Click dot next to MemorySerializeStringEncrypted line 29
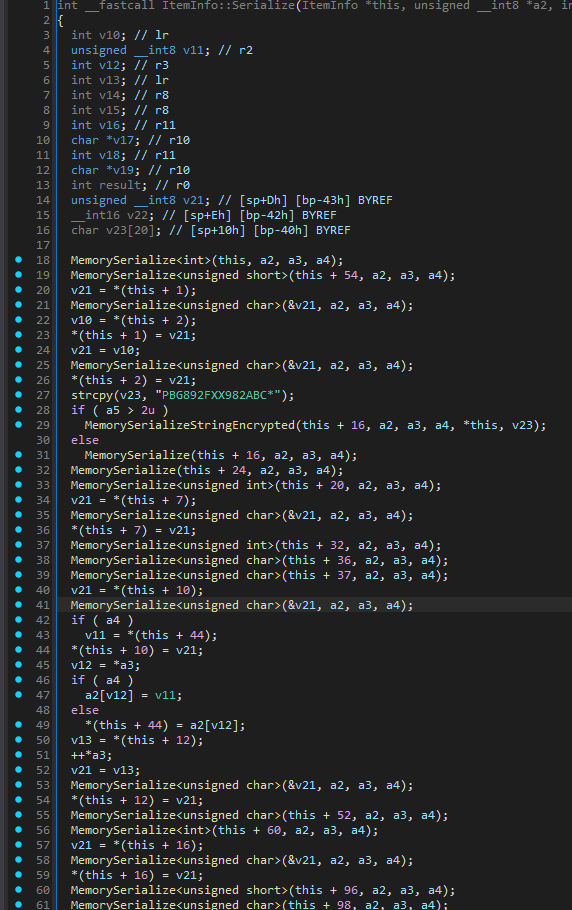The height and width of the screenshot is (910, 572). pos(19,425)
